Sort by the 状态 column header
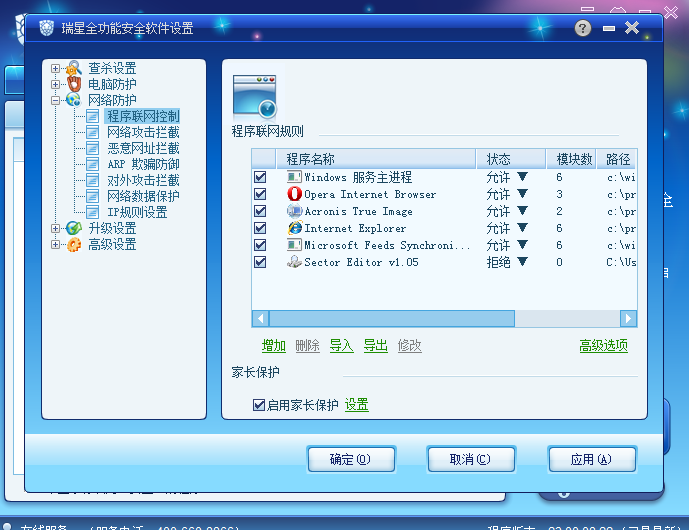This screenshot has width=689, height=530. click(511, 159)
